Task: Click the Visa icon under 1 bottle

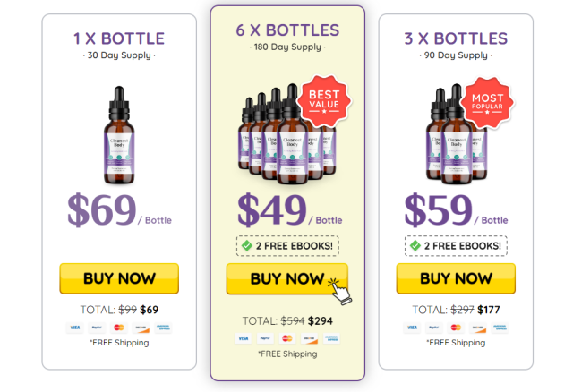Action: (75, 328)
